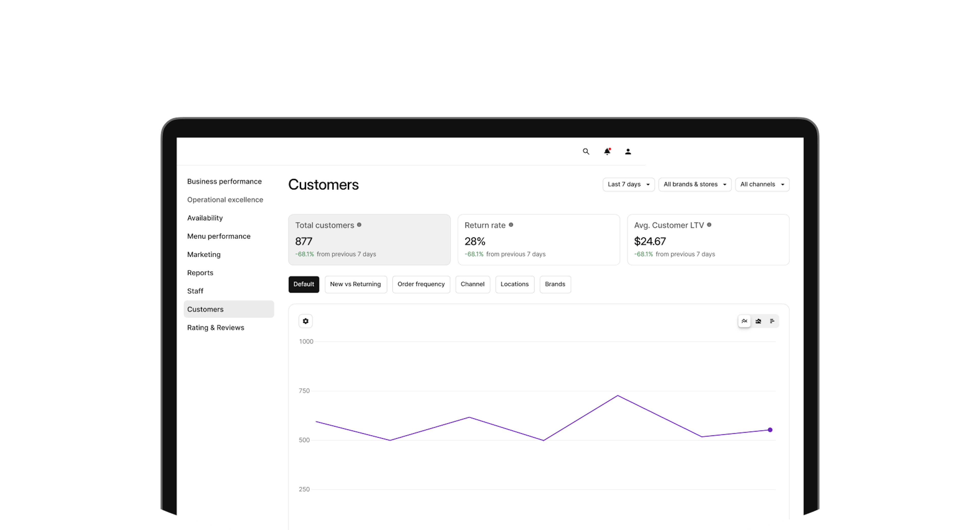Expand the All channels filter
Viewport: 980px width, 530px height.
coord(762,184)
